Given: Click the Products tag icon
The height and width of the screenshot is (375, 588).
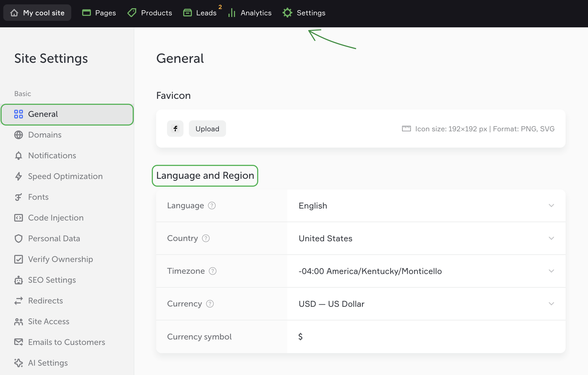Looking at the screenshot, I should tap(132, 13).
